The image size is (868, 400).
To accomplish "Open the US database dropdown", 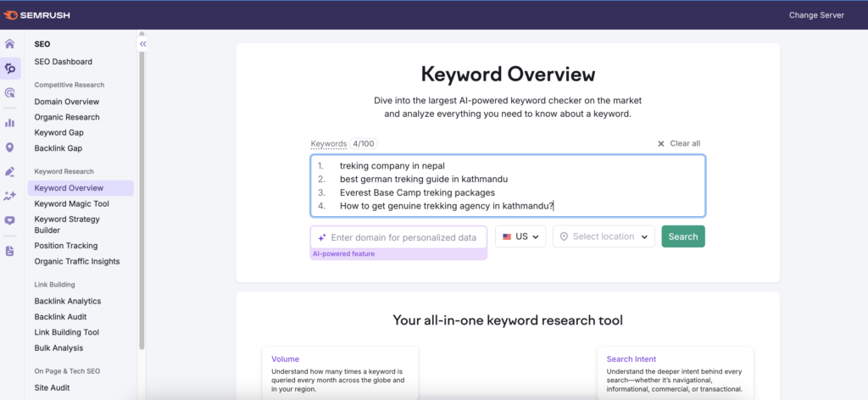I will pyautogui.click(x=520, y=236).
